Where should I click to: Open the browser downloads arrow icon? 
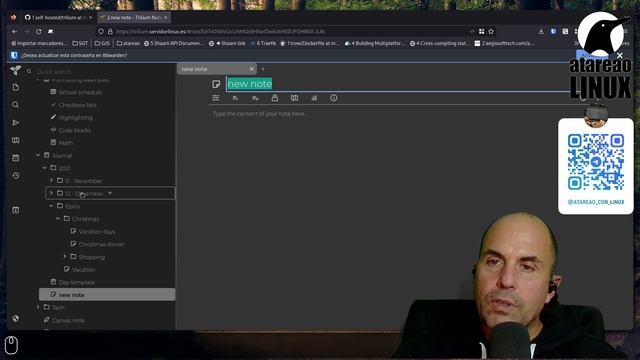541,31
